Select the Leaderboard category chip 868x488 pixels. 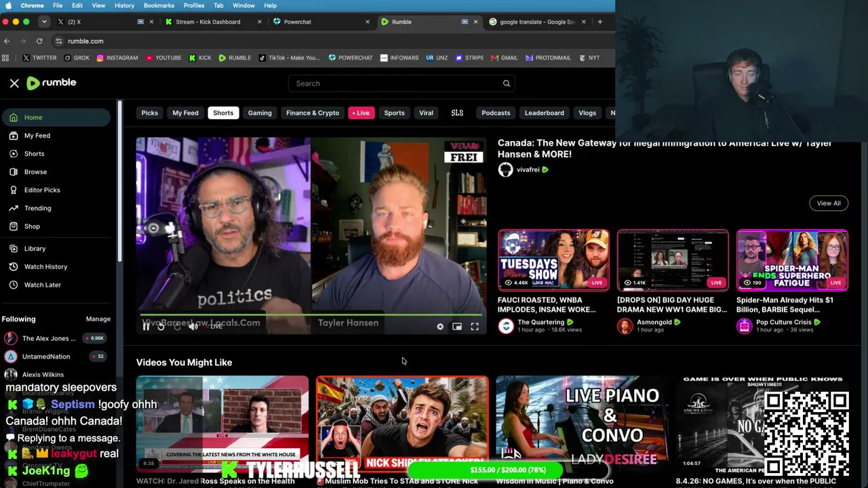pyautogui.click(x=544, y=113)
